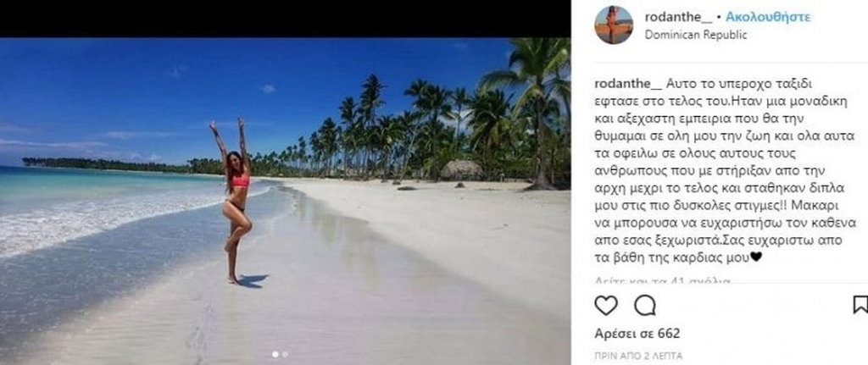Open the rodanthe__ profile picture
The height and width of the screenshot is (365, 868).
(x=614, y=25)
